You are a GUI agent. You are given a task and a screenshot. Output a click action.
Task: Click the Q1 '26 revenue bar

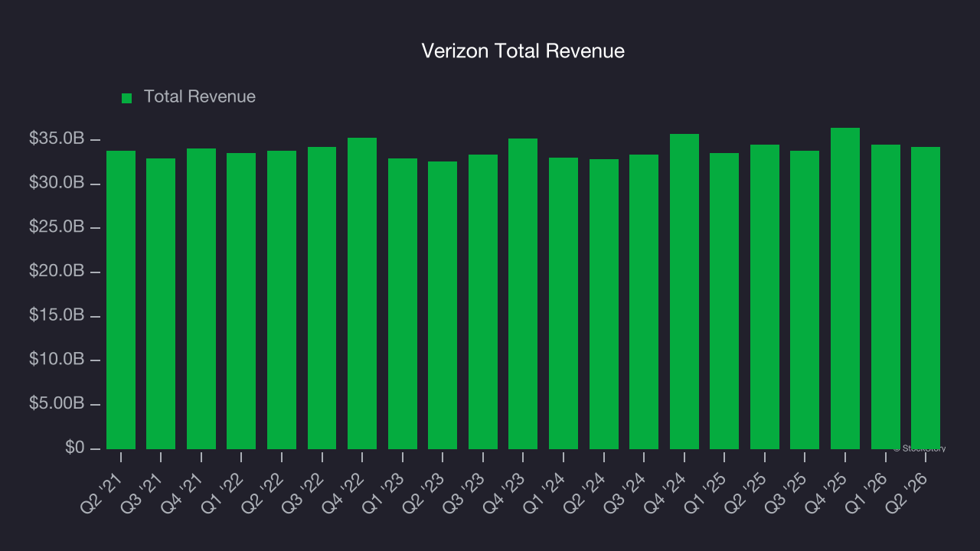tap(886, 297)
